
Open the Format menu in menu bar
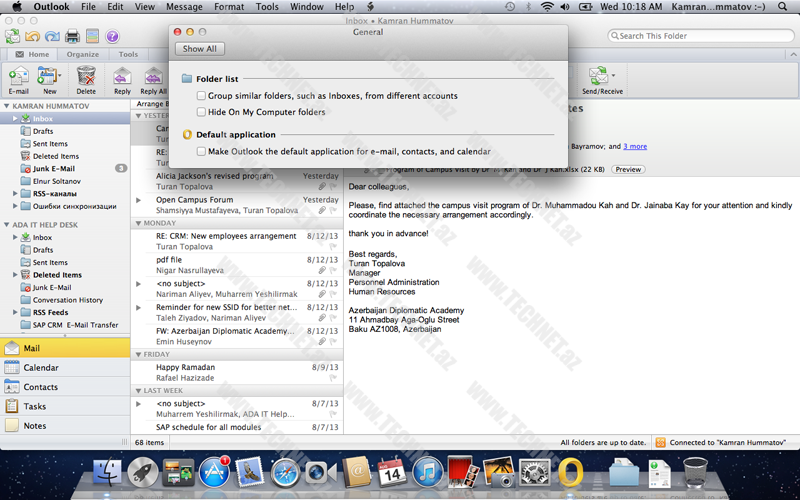(229, 7)
